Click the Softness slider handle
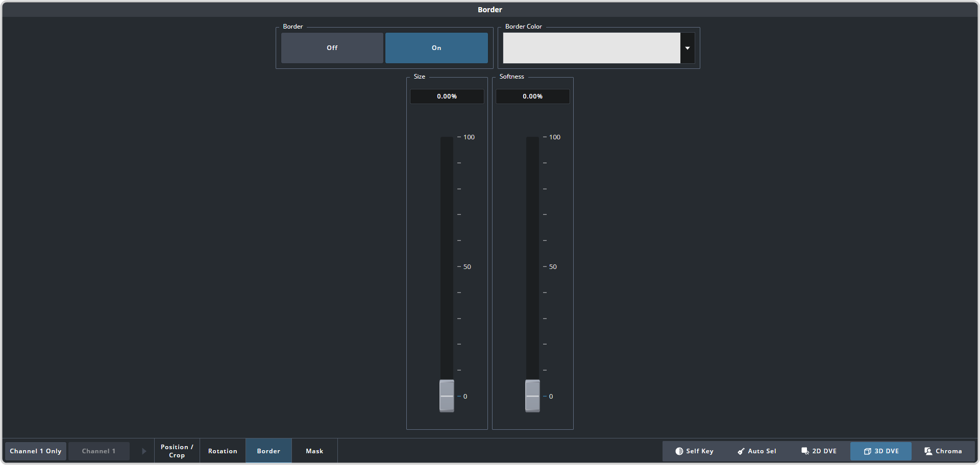This screenshot has width=980, height=465. tap(532, 396)
